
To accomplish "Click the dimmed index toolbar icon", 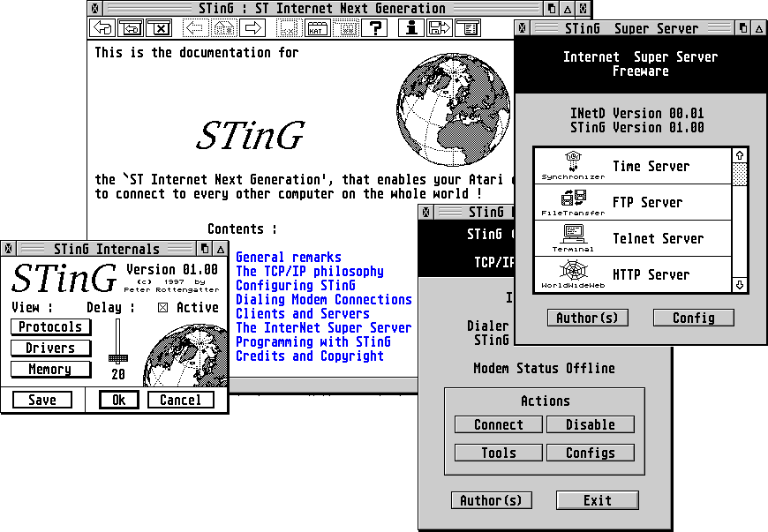I will [289, 28].
